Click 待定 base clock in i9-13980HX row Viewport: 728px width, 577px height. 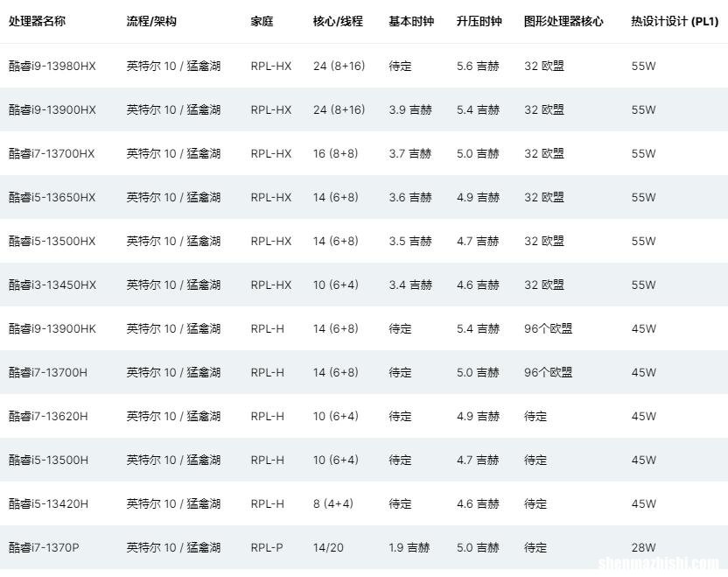pos(400,66)
